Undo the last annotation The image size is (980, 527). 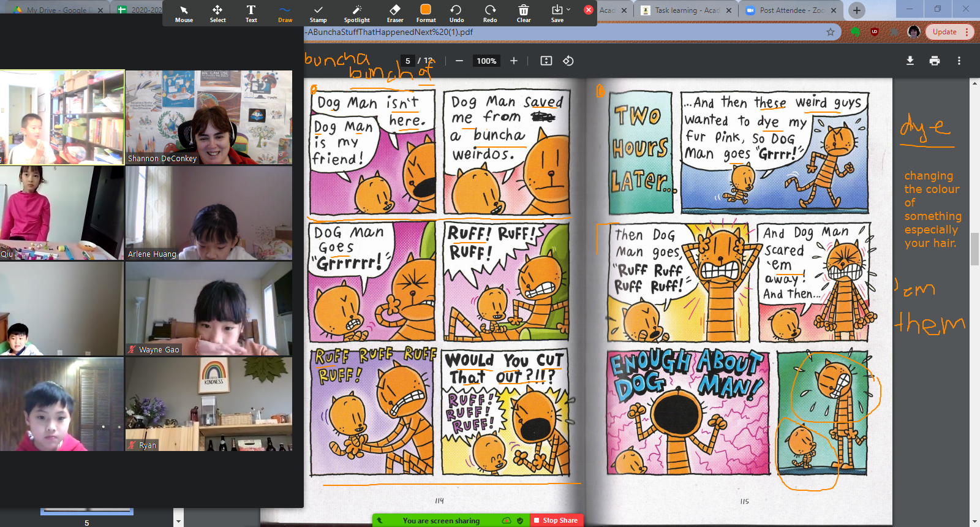click(456, 13)
